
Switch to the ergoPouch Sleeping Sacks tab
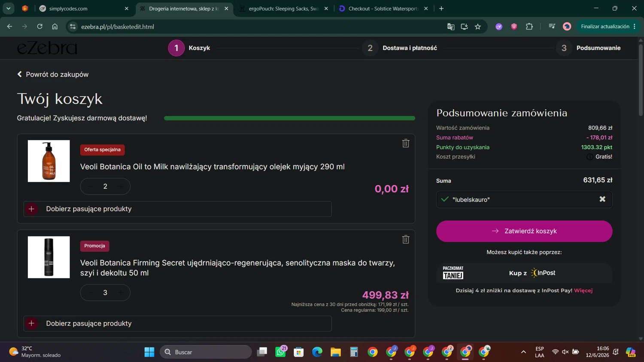click(284, 9)
